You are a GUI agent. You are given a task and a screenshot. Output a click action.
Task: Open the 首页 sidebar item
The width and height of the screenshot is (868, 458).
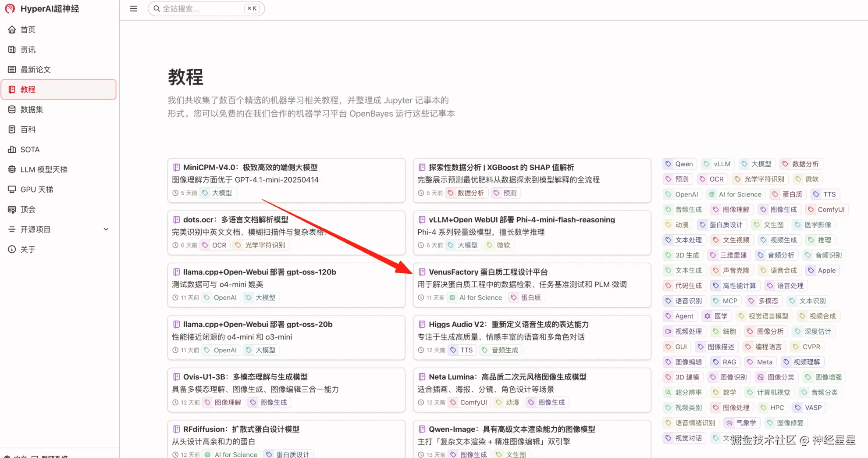(x=59, y=30)
